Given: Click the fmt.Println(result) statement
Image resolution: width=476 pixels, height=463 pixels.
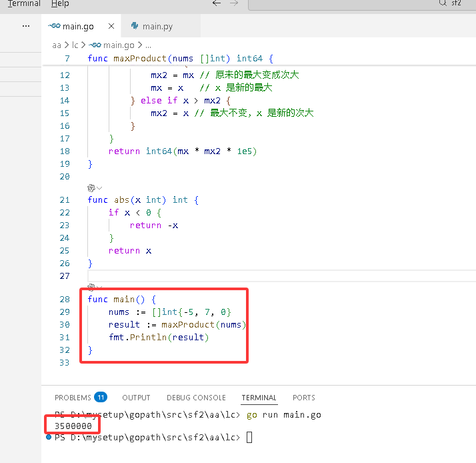Looking at the screenshot, I should point(159,338).
